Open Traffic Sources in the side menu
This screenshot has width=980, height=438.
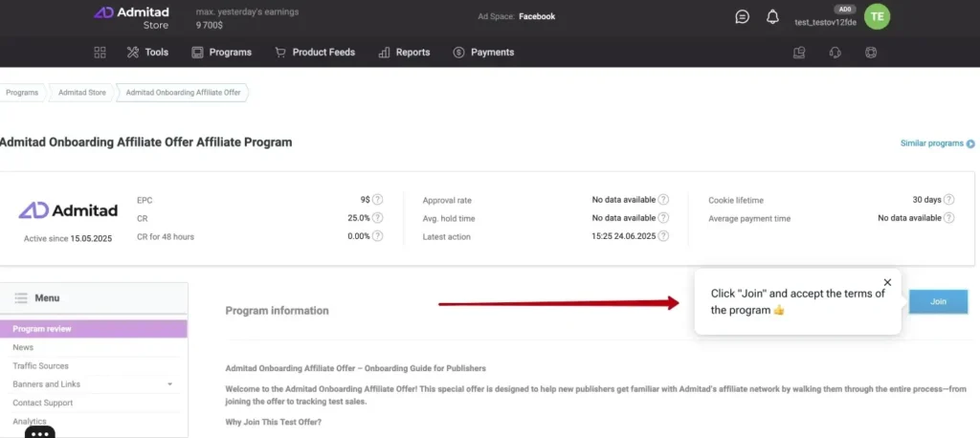40,366
